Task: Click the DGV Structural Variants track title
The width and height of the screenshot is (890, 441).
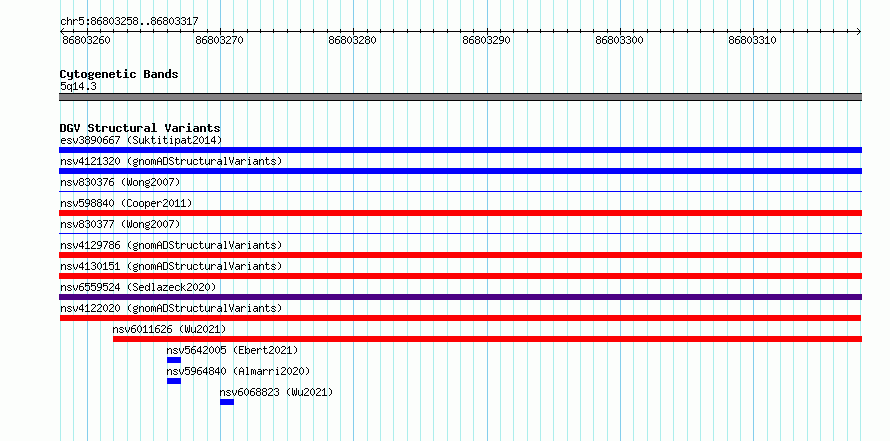Action: tap(140, 128)
